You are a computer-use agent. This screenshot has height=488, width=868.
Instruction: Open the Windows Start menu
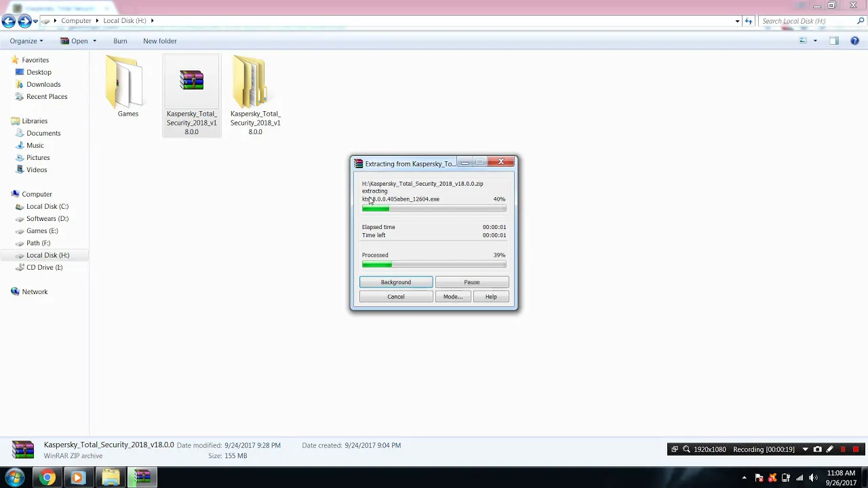click(x=15, y=477)
